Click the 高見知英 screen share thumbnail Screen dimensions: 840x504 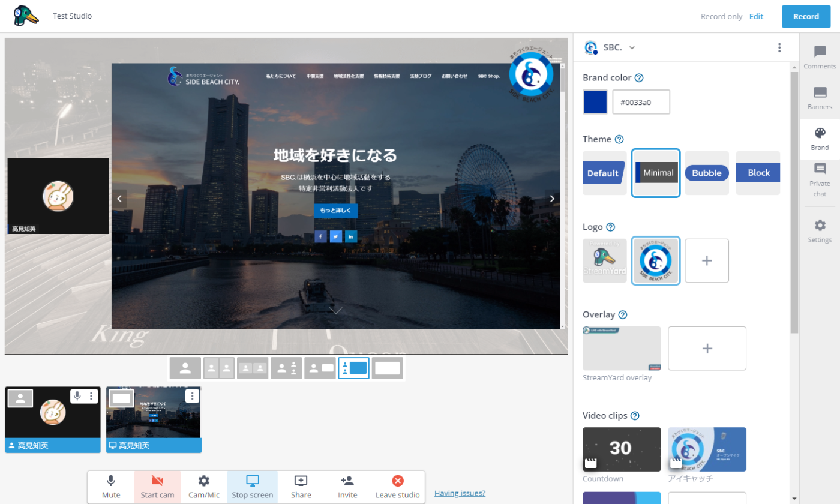click(x=154, y=419)
